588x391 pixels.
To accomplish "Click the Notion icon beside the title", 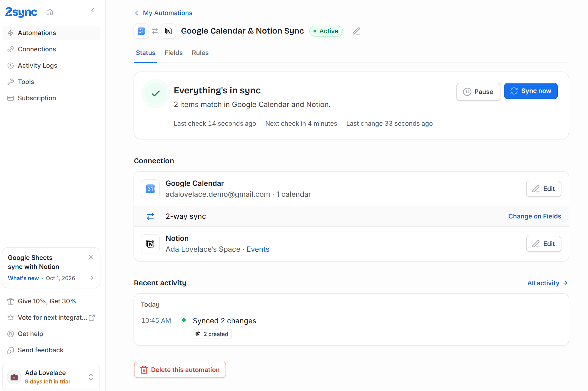I will click(168, 31).
